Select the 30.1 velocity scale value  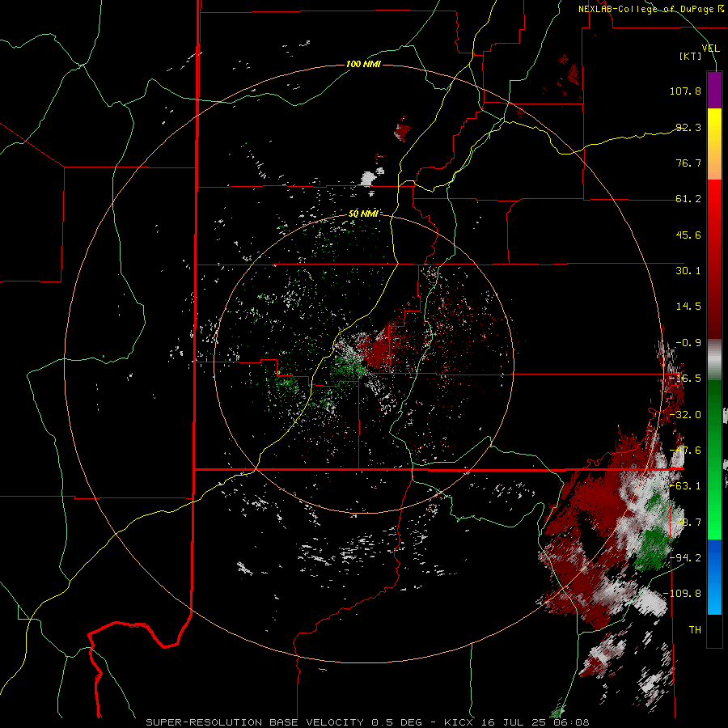688,271
